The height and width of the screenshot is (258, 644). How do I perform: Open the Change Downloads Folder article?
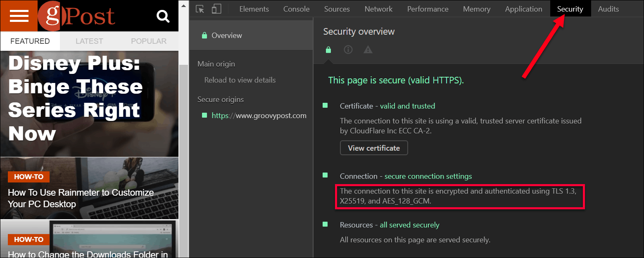pyautogui.click(x=88, y=254)
